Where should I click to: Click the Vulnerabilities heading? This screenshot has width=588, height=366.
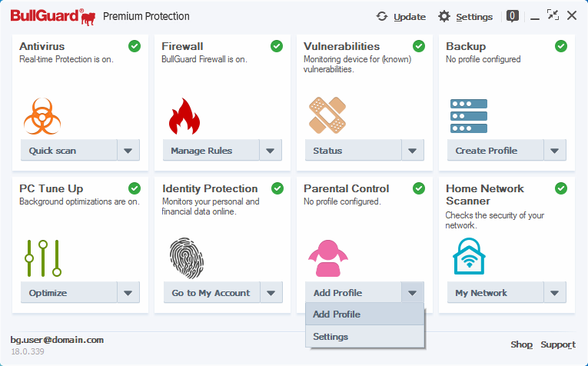coord(341,46)
